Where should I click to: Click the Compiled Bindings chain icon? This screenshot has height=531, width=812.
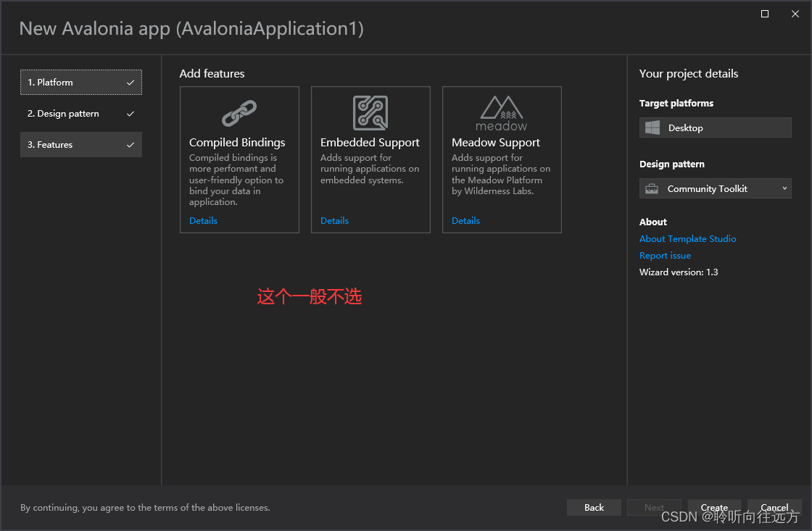(239, 113)
